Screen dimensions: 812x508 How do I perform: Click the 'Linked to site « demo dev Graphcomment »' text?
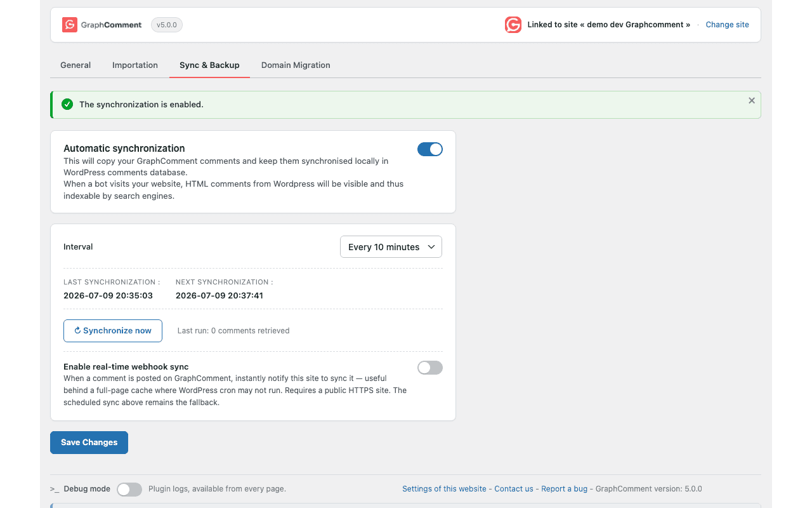609,25
